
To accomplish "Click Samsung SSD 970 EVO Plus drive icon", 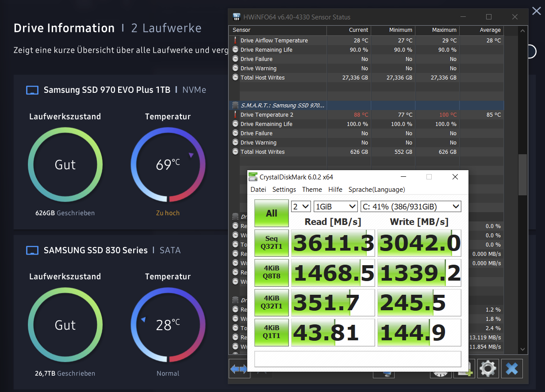I will (32, 90).
